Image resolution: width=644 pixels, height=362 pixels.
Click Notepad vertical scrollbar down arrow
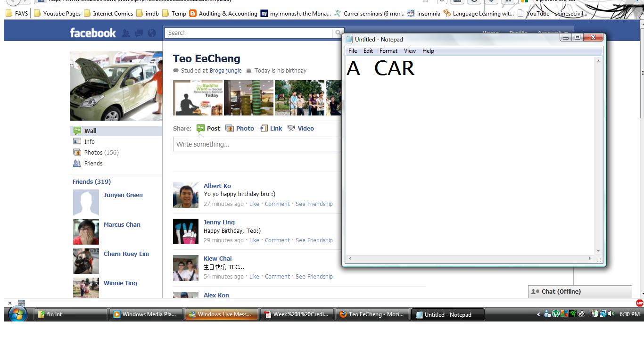pyautogui.click(x=598, y=251)
